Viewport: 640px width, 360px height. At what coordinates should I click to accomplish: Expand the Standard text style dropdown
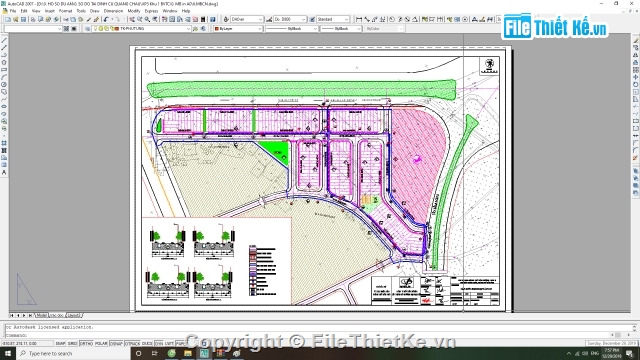(x=333, y=19)
